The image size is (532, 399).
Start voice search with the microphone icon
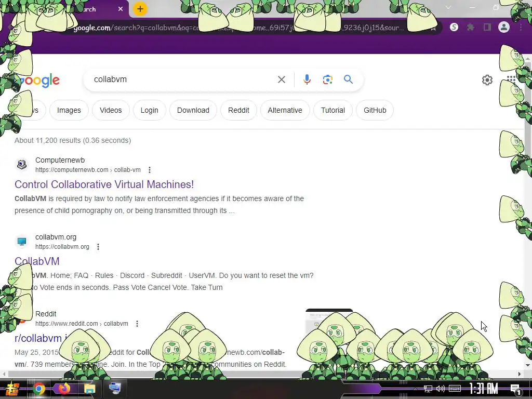tap(307, 79)
